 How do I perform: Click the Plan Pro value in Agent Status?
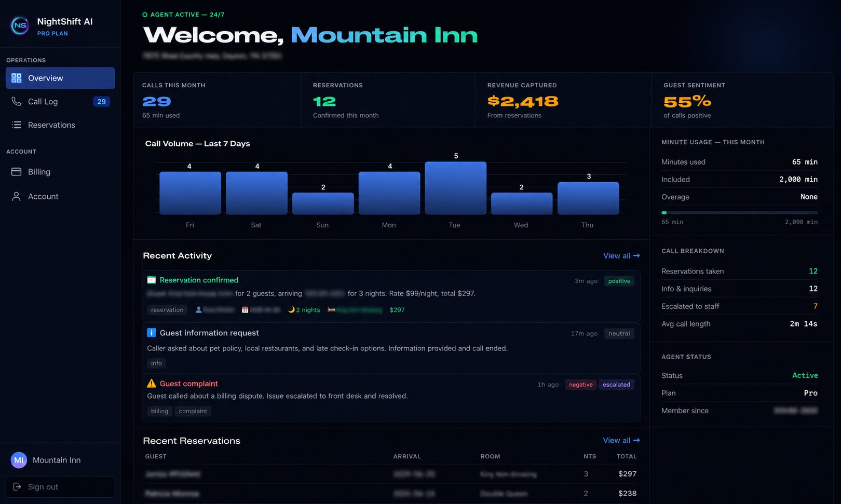(810, 393)
